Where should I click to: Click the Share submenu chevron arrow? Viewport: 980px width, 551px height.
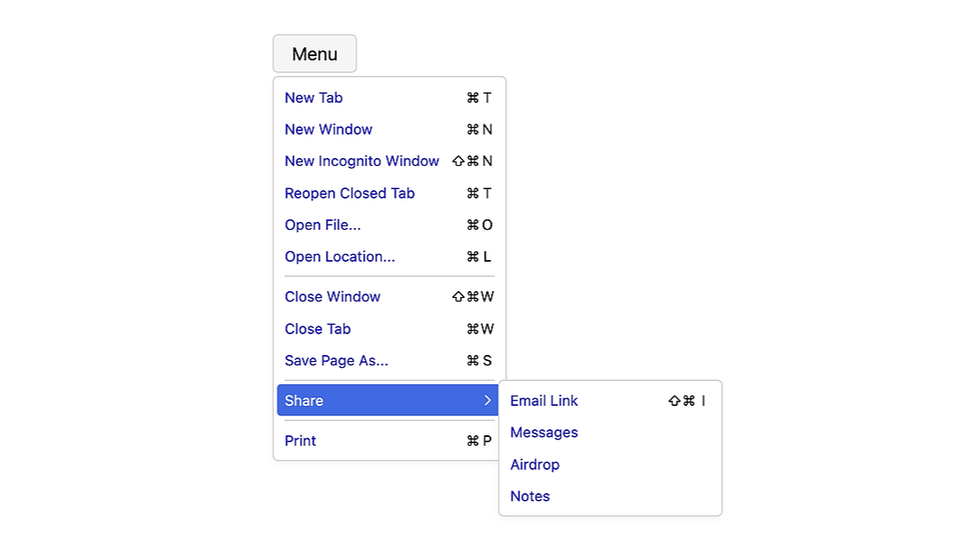[x=487, y=400]
